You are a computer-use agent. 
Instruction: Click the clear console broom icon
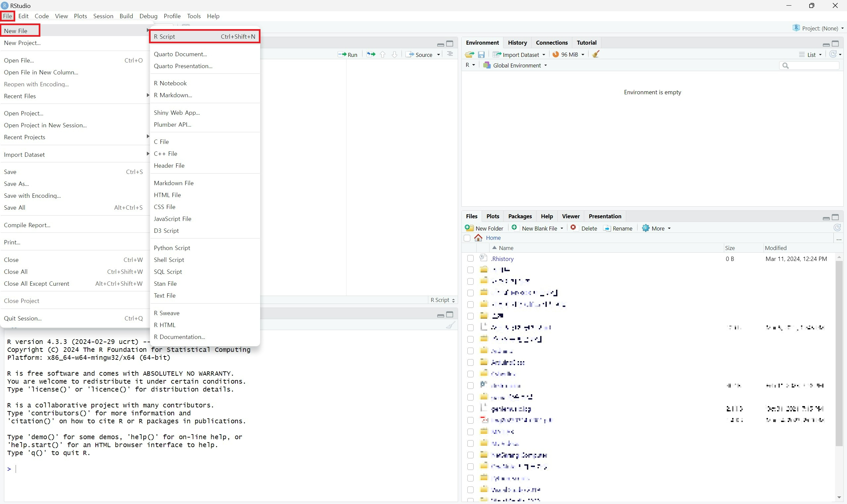(450, 325)
